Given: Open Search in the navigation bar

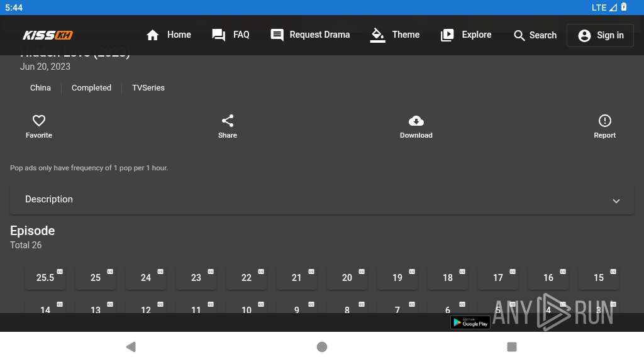Looking at the screenshot, I should click(x=535, y=35).
